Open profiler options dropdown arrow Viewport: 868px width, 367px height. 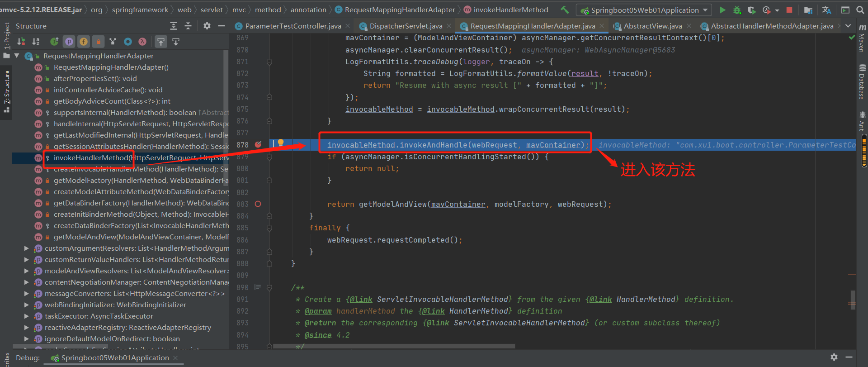(777, 10)
